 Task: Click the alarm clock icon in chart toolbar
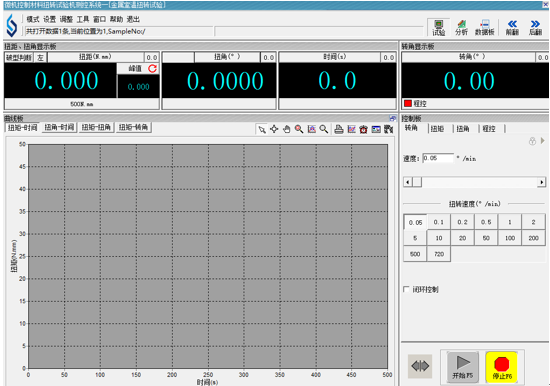(x=363, y=129)
